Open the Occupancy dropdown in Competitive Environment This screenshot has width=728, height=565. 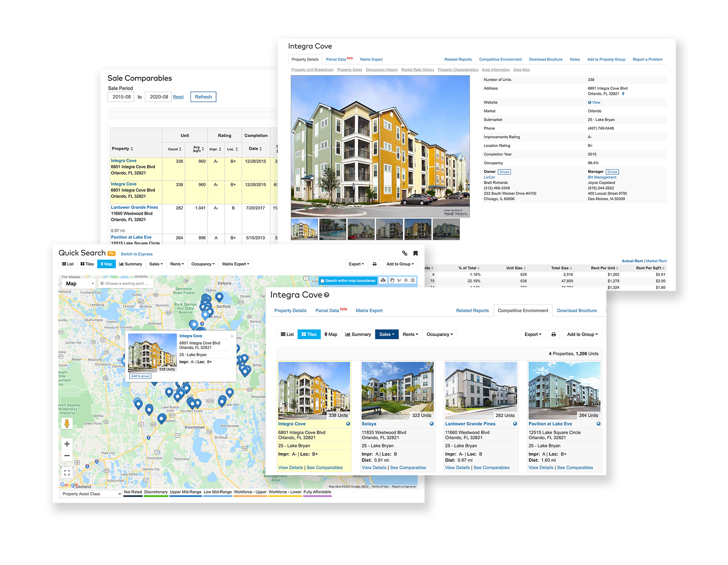(439, 334)
